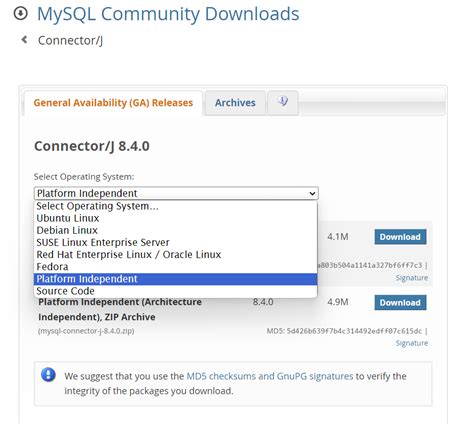
Task: Click the mysql-connector-j-8.4.0.zip filename
Action: tap(86, 331)
